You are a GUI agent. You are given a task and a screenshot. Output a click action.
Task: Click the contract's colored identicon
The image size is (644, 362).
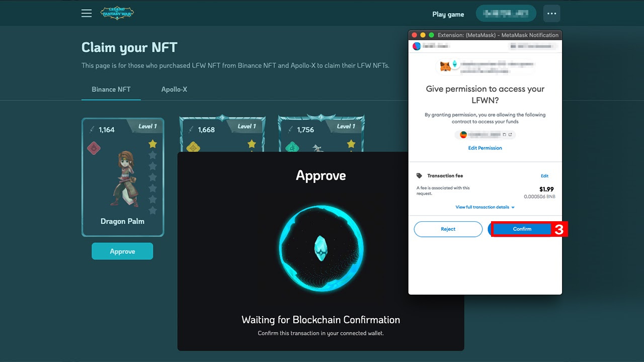pos(463,135)
